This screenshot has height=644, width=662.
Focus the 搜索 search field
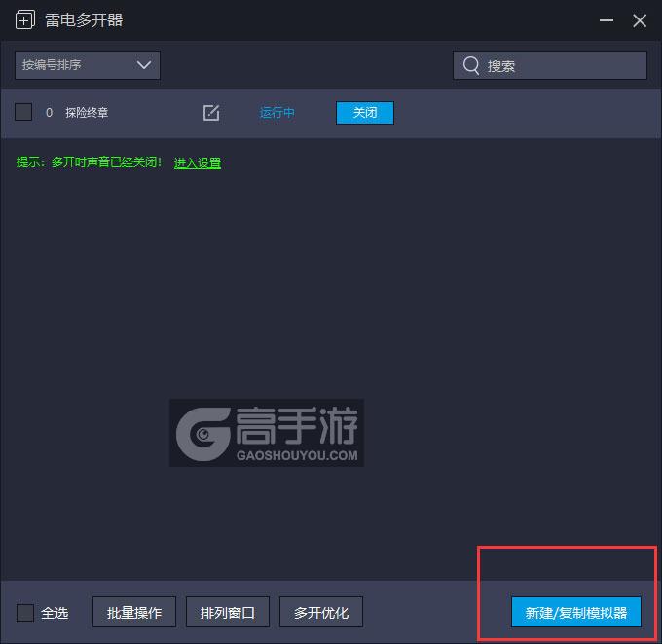(x=550, y=65)
